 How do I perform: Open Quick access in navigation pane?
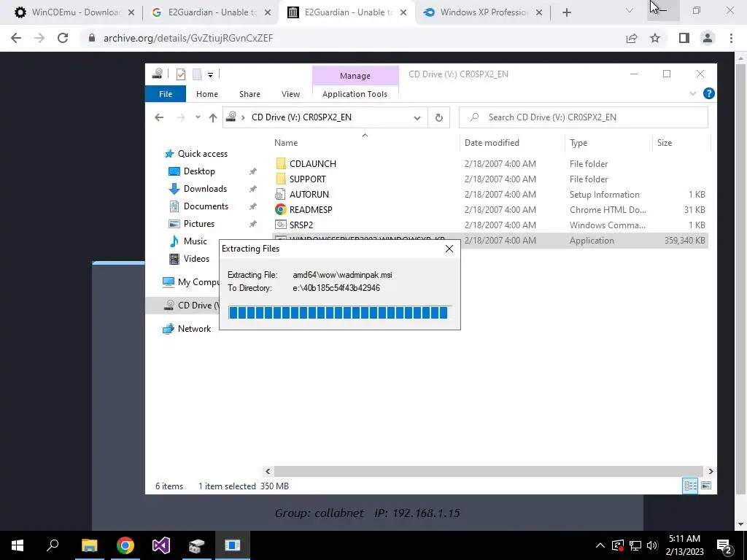click(x=203, y=154)
